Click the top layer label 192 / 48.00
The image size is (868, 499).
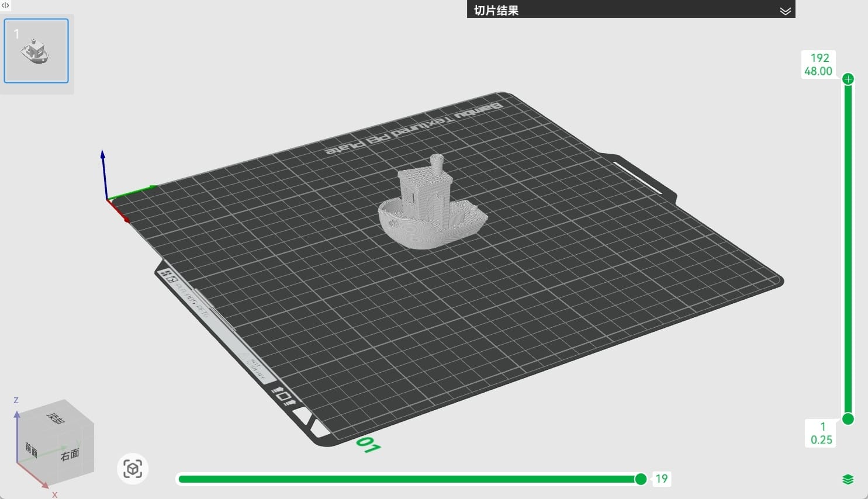[x=818, y=64]
